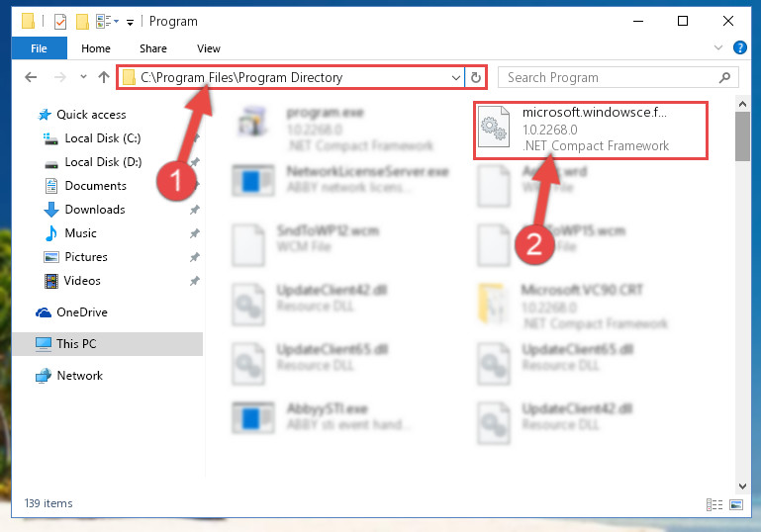Select the Microsoft.VC90.CRT folder
The image size is (761, 532).
click(573, 306)
